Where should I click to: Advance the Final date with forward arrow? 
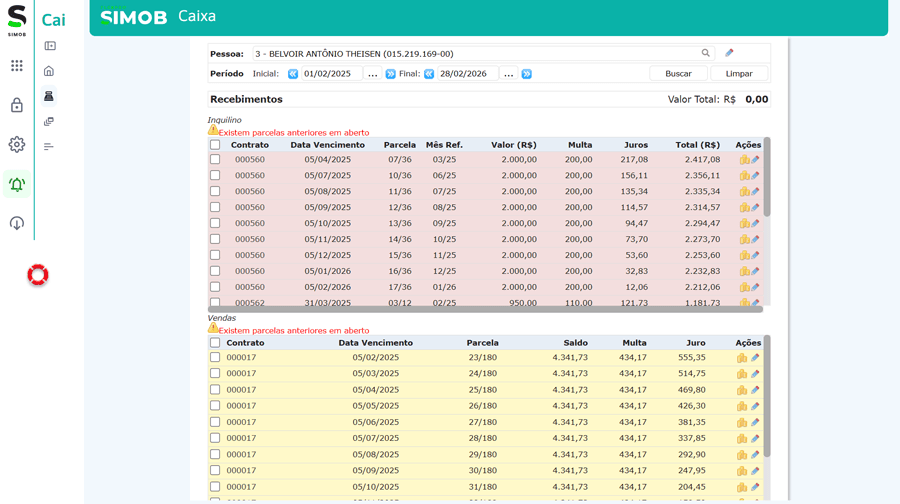[x=527, y=74]
